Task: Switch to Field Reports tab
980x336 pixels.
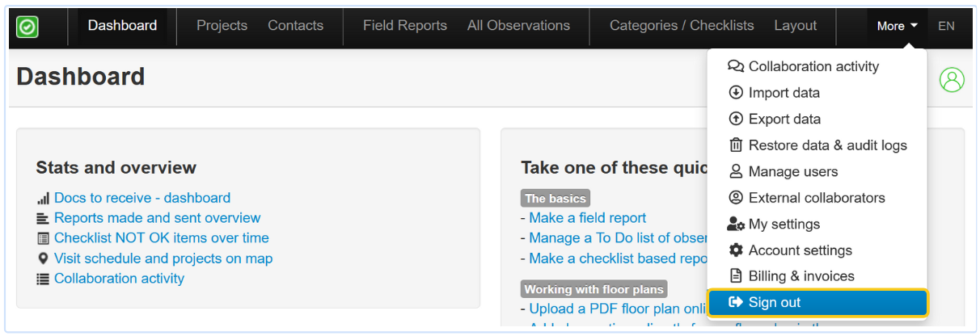Action: (x=404, y=26)
